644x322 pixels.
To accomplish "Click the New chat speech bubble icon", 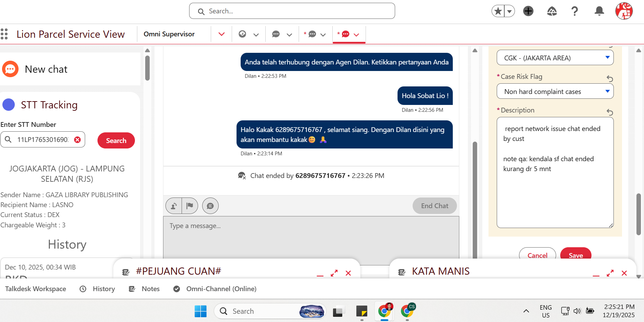I will pyautogui.click(x=10, y=69).
